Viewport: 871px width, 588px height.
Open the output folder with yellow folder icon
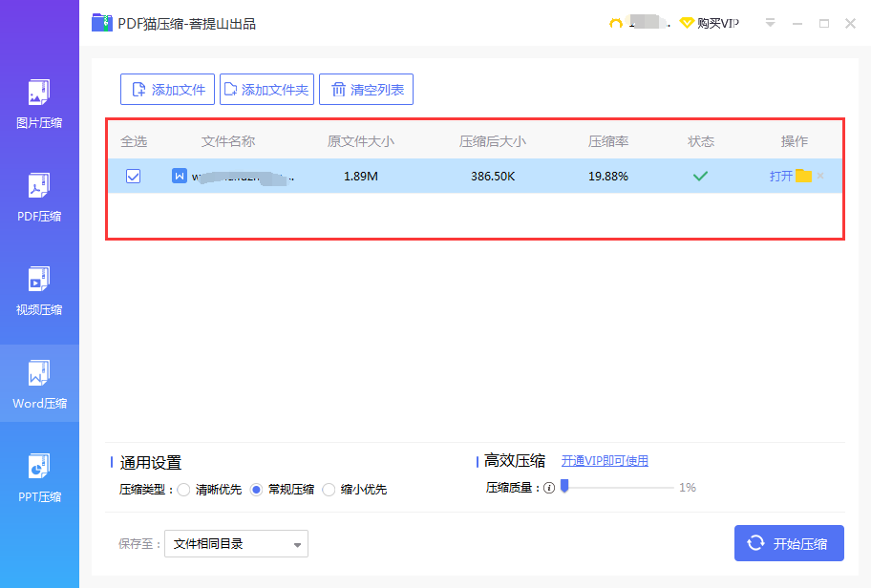803,176
